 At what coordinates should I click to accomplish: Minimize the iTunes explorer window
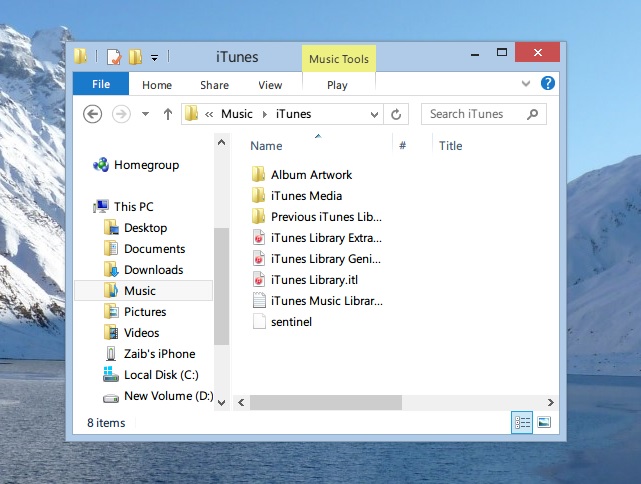coord(475,54)
